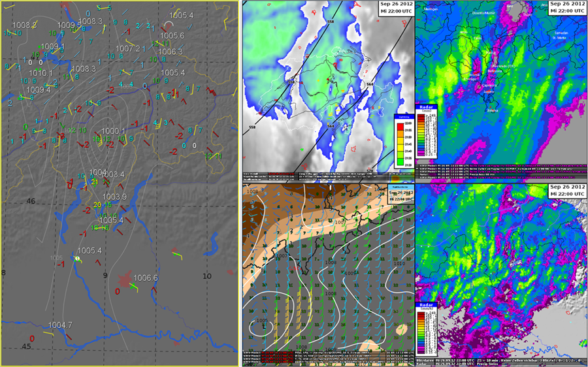Select the 1003.4 pressure label
588x367 pixels.
(x=113, y=175)
